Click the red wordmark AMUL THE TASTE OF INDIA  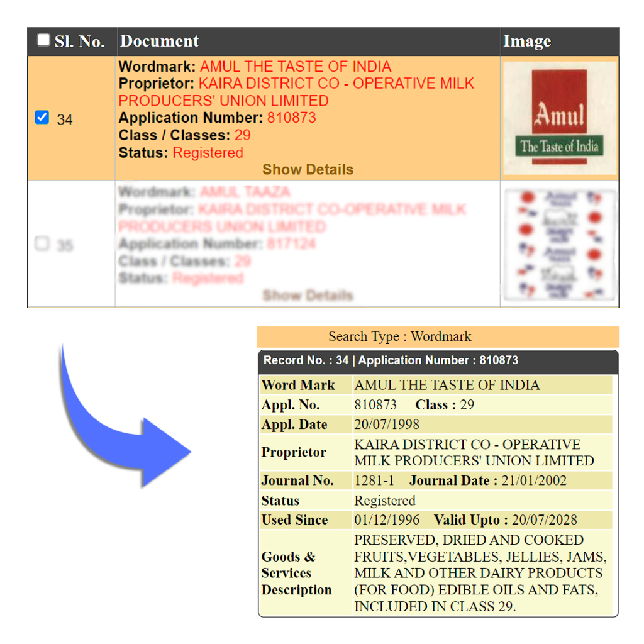[x=295, y=67]
